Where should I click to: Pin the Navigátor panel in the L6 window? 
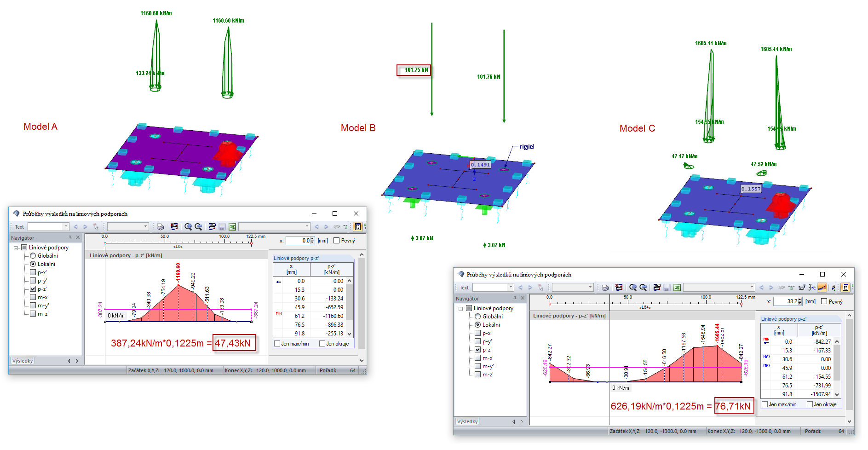click(x=70, y=238)
